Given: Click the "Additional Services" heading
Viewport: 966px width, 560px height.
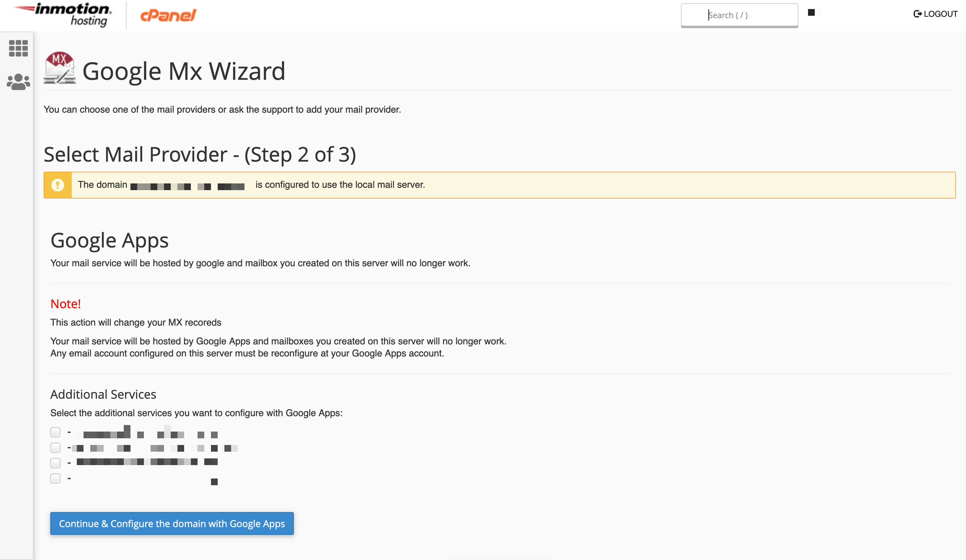Looking at the screenshot, I should click(x=104, y=394).
